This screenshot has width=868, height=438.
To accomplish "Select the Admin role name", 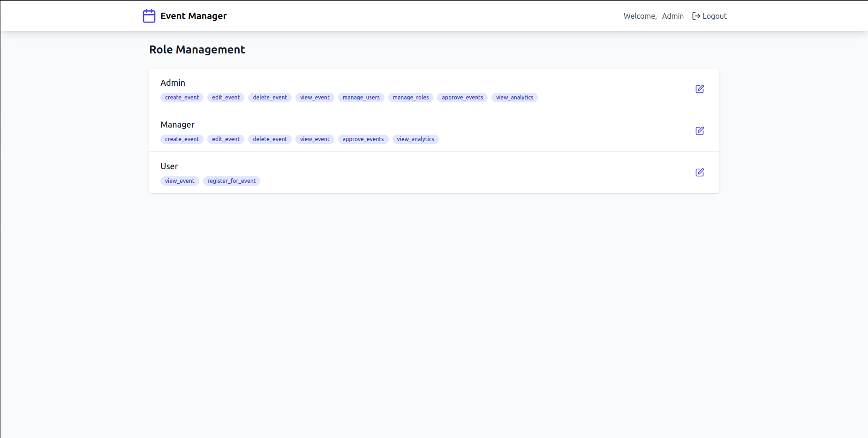I will coord(173,83).
